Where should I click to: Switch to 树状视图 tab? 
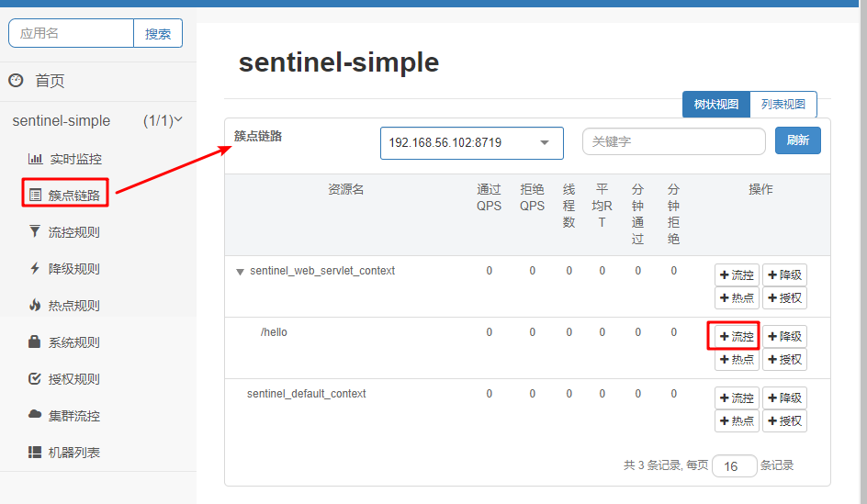(716, 104)
